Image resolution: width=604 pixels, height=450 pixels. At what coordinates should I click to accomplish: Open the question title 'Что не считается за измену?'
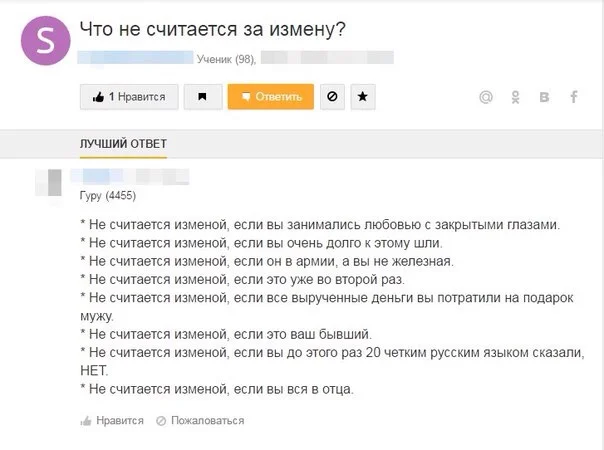point(212,29)
